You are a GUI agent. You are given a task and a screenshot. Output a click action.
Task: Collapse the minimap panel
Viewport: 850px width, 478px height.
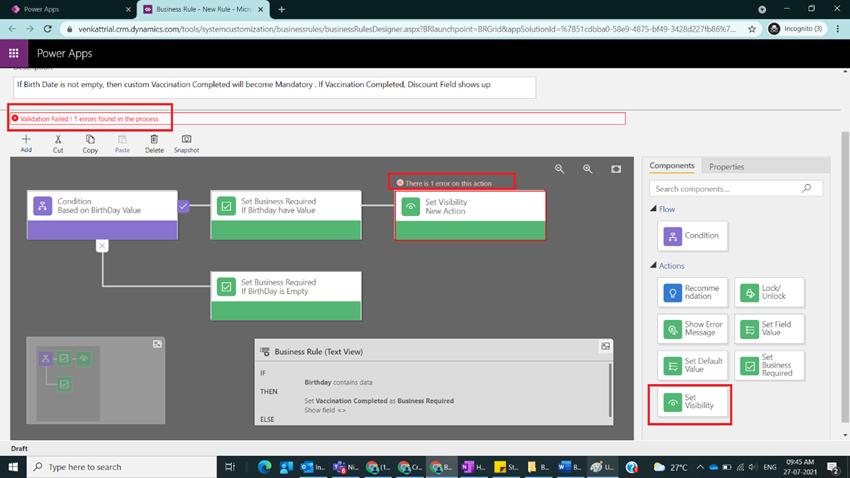coord(157,344)
